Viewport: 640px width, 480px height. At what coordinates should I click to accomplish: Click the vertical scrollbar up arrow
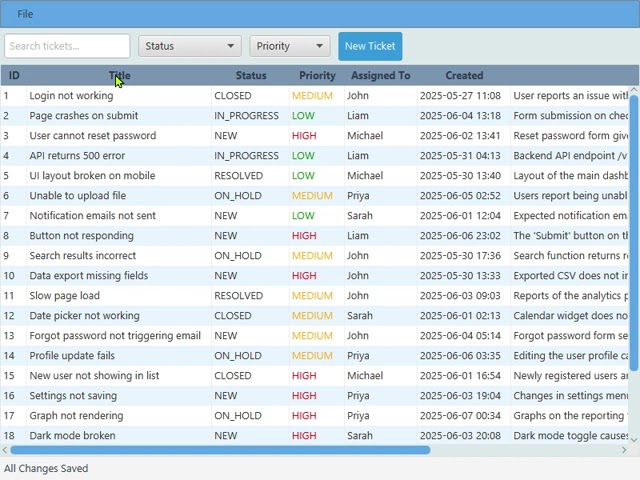pyautogui.click(x=634, y=89)
